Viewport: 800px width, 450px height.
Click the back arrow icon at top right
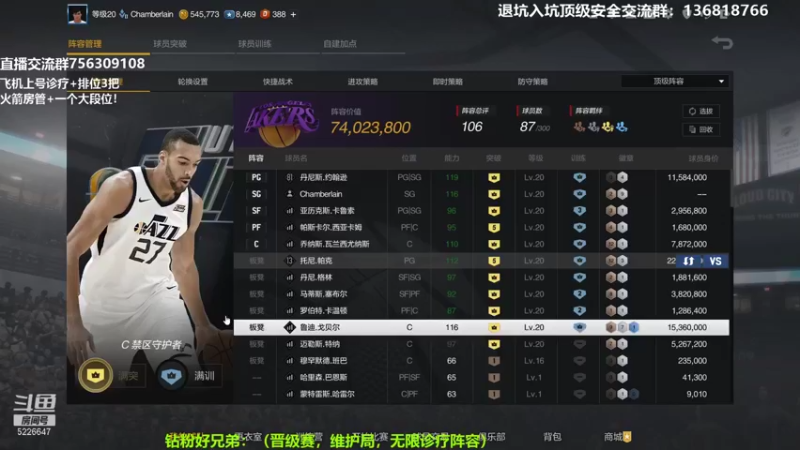tap(722, 43)
